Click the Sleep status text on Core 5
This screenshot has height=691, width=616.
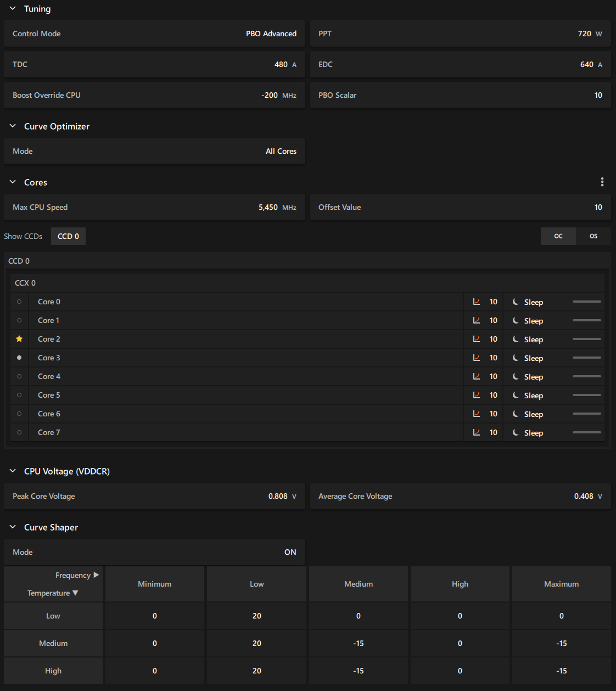534,395
